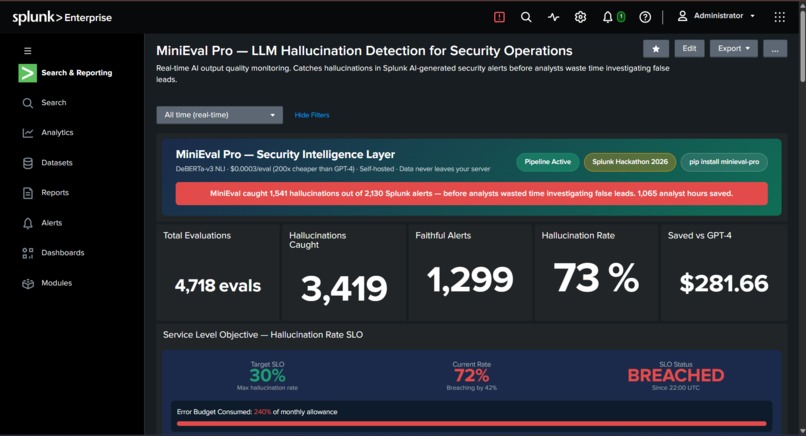The width and height of the screenshot is (806, 436).
Task: Open the Export dropdown menu
Action: (x=734, y=48)
